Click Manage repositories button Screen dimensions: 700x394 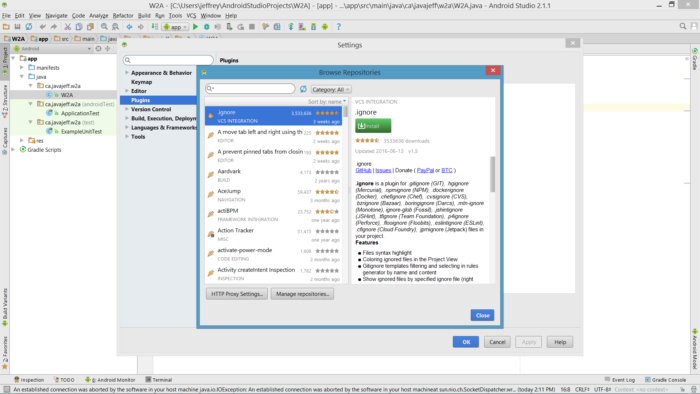(302, 294)
